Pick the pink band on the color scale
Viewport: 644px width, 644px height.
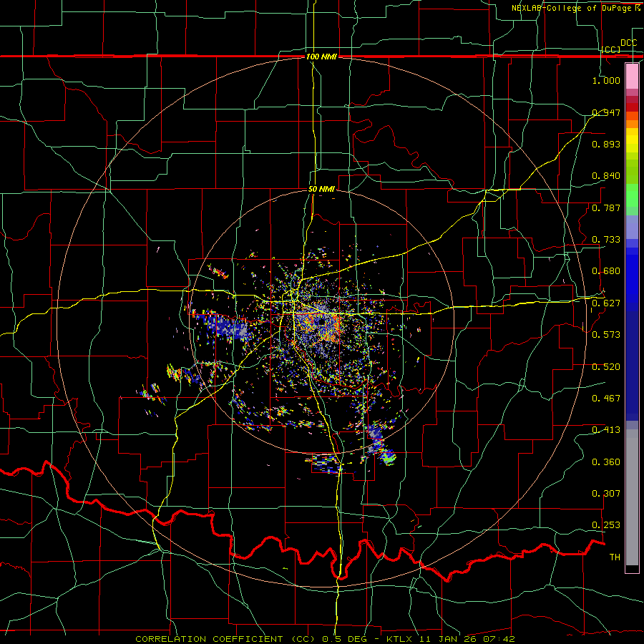632,77
